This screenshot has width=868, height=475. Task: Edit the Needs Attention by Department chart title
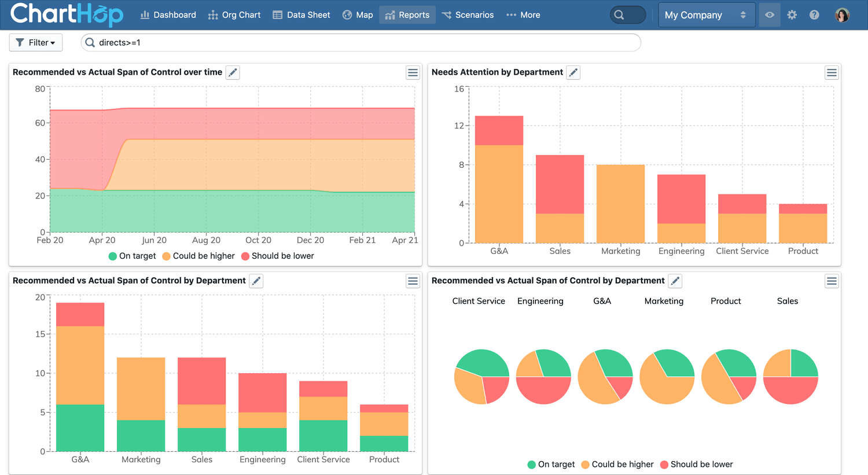[573, 72]
